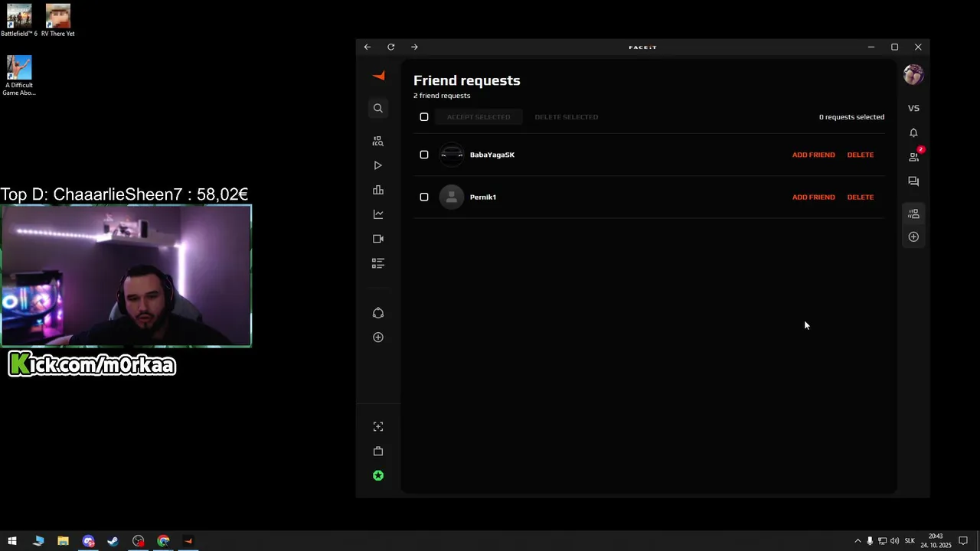Screen dimensions: 980x551
Task: Go forward with the right arrow
Action: 414,47
